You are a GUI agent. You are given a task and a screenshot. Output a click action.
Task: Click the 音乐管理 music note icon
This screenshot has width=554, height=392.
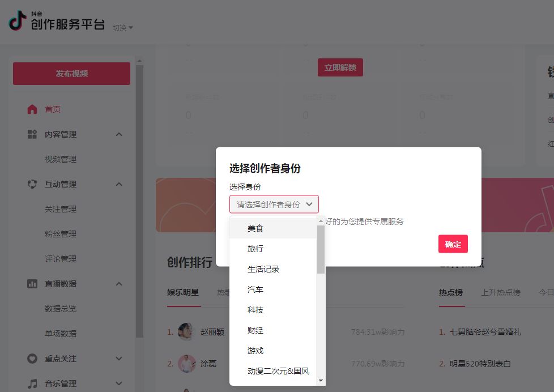[33, 384]
